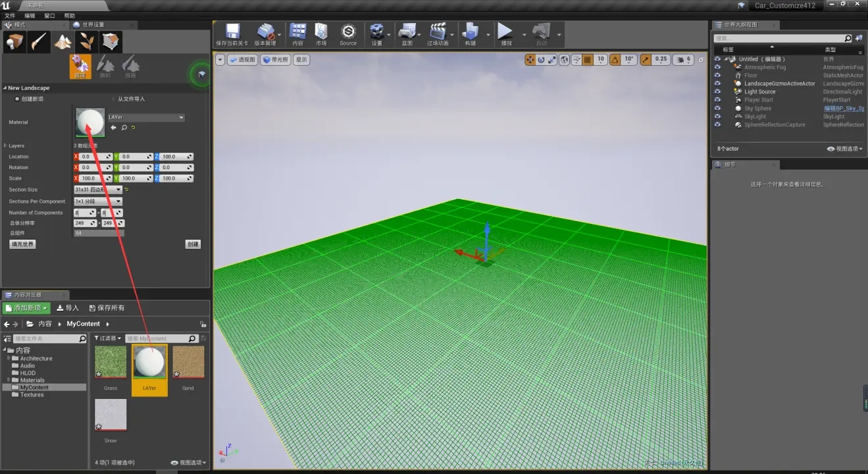Click the 填充世界 button
Image resolution: width=868 pixels, height=474 pixels.
(23, 244)
